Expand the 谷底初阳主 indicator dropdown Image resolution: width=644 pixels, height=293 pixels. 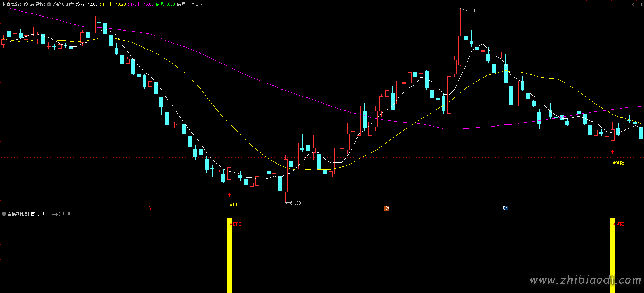point(49,5)
